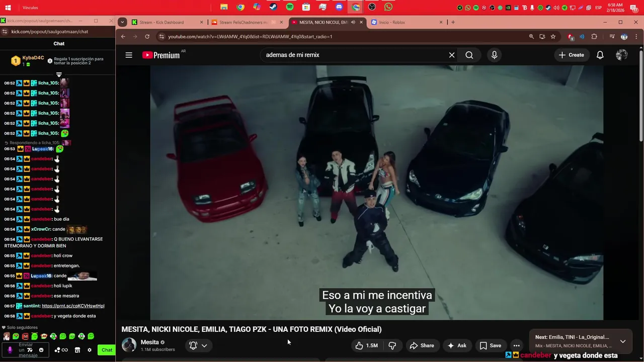Click the purple microphone in Kick chat
The image size is (644, 362).
click(10, 350)
